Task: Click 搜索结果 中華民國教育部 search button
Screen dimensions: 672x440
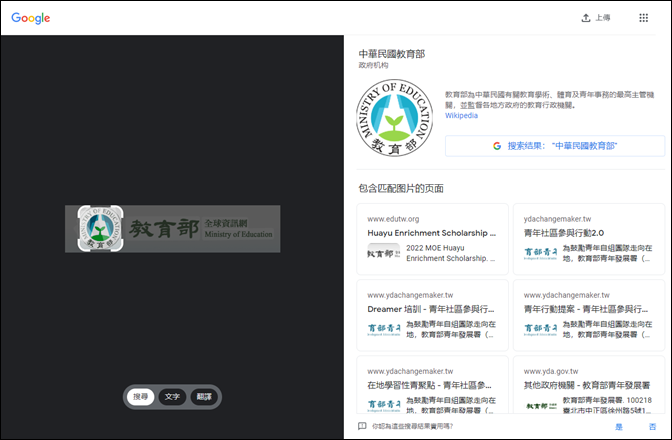Action: [x=555, y=146]
